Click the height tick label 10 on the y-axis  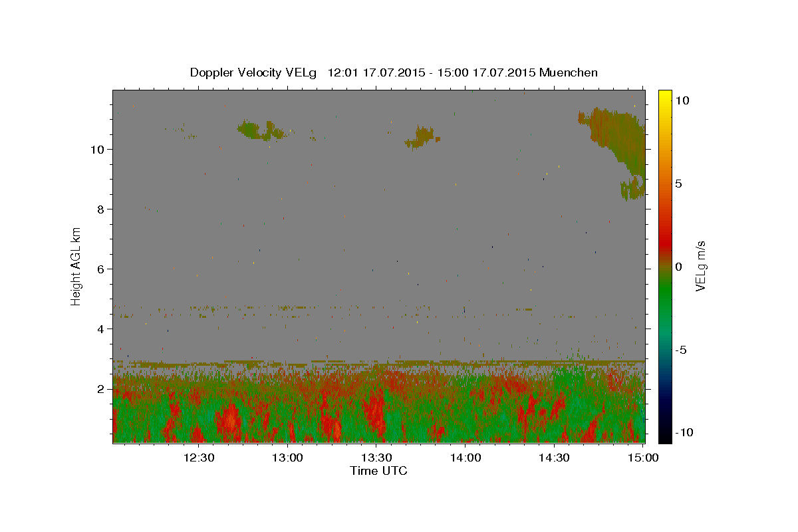tap(98, 150)
